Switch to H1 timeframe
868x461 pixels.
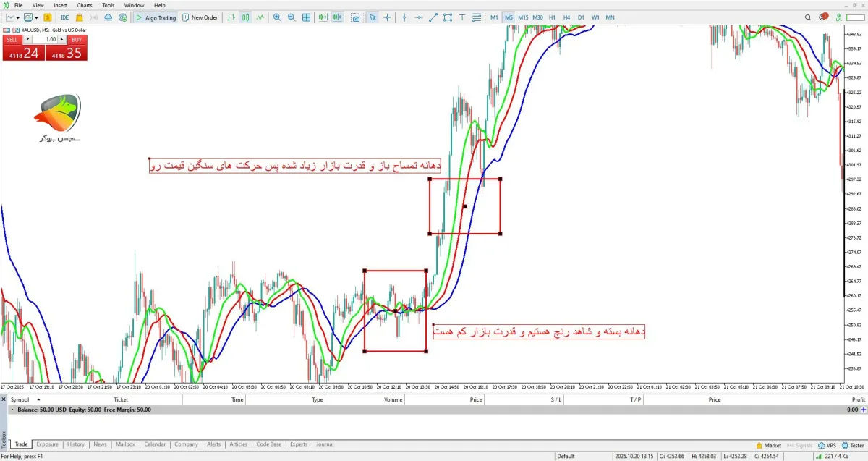click(552, 17)
